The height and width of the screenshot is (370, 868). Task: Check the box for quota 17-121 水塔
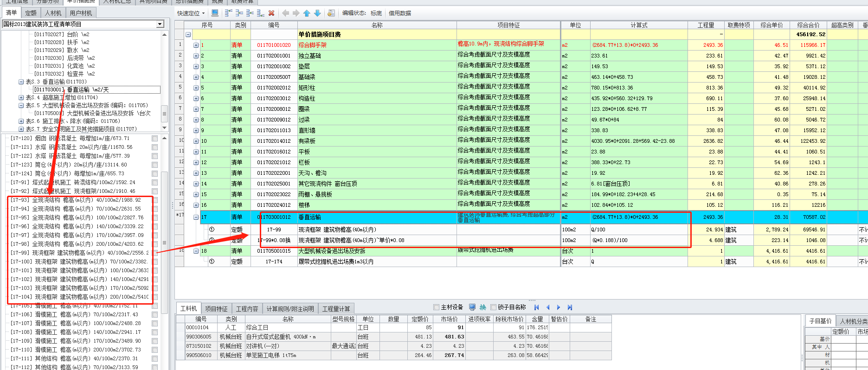(154, 147)
